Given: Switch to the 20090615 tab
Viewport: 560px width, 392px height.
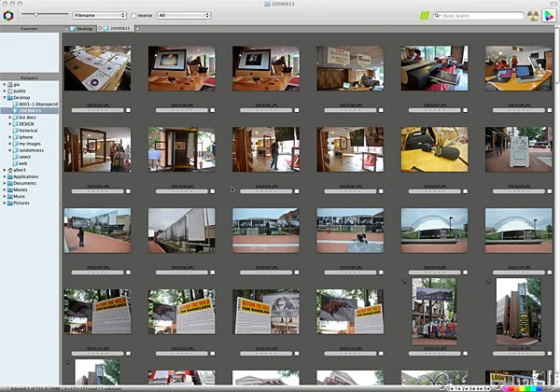Looking at the screenshot, I should (118, 29).
